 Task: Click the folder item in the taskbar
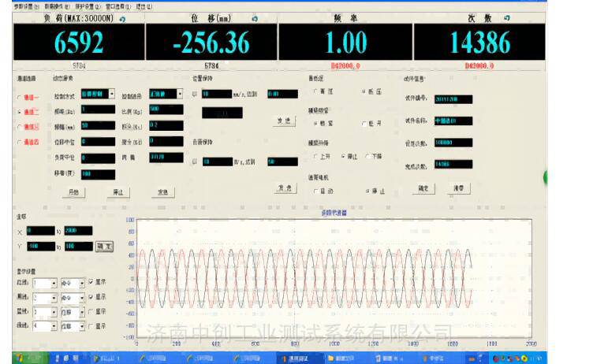(348, 358)
